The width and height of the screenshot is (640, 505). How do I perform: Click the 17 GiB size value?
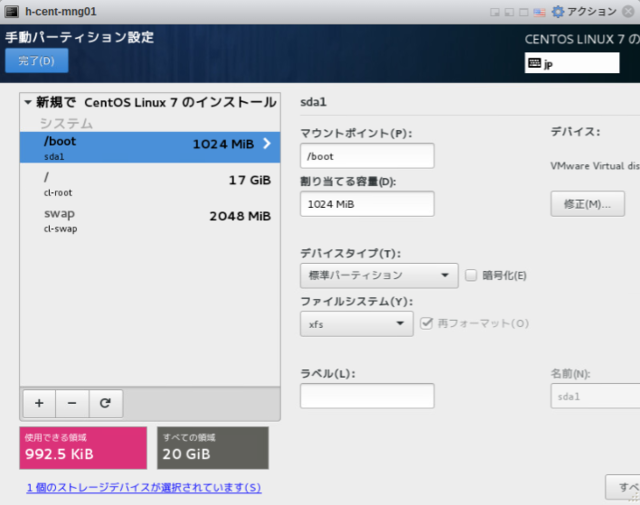250,180
